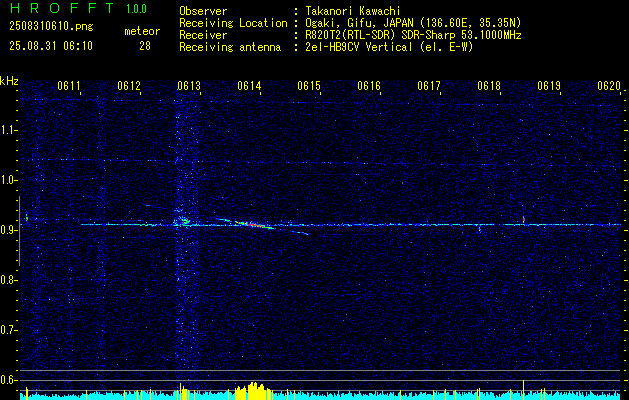
Task: Click observer name Takanori Kawachi
Action: click(x=352, y=11)
